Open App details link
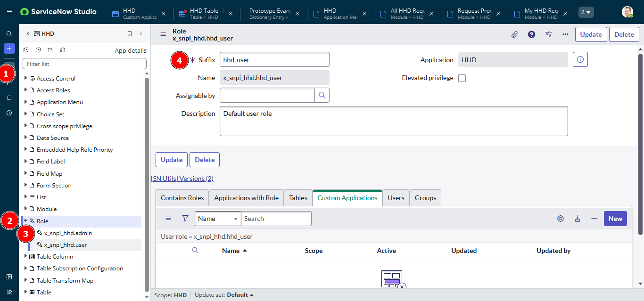 click(131, 50)
